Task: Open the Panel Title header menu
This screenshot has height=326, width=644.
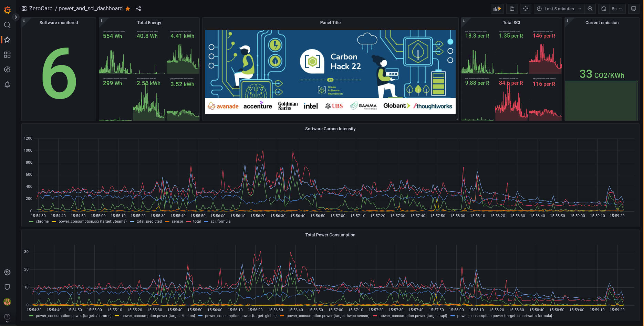Action: tap(330, 23)
